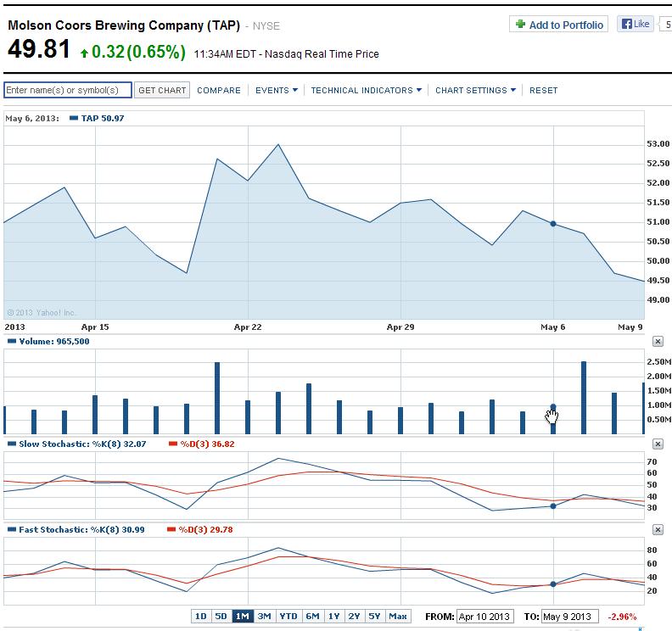Click the Fast Stochastic May 6 marker dot
Image resolution: width=672 pixels, height=631 pixels.
pos(553,584)
